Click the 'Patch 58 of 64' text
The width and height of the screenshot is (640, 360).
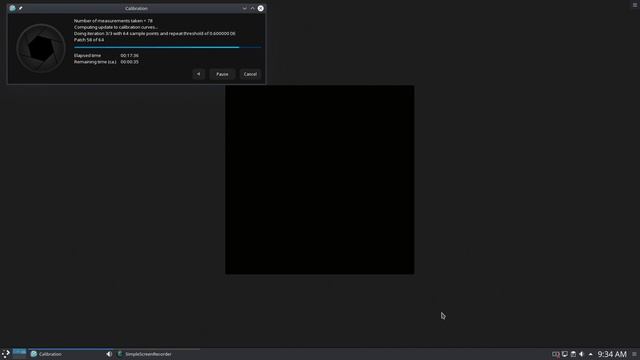click(89, 40)
